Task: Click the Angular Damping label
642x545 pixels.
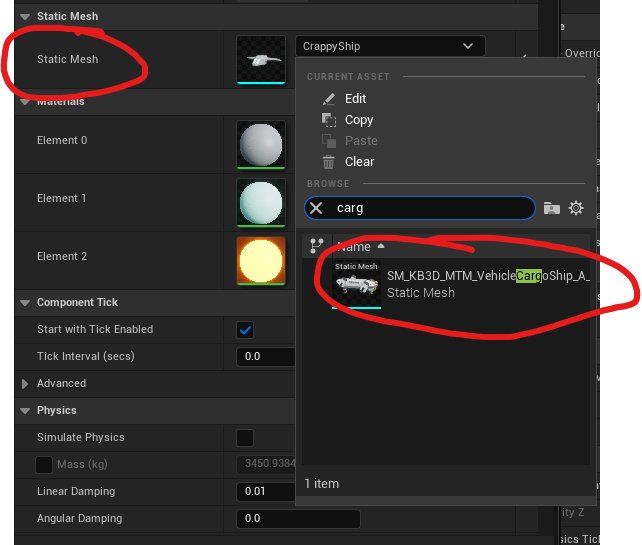Action: [x=79, y=518]
